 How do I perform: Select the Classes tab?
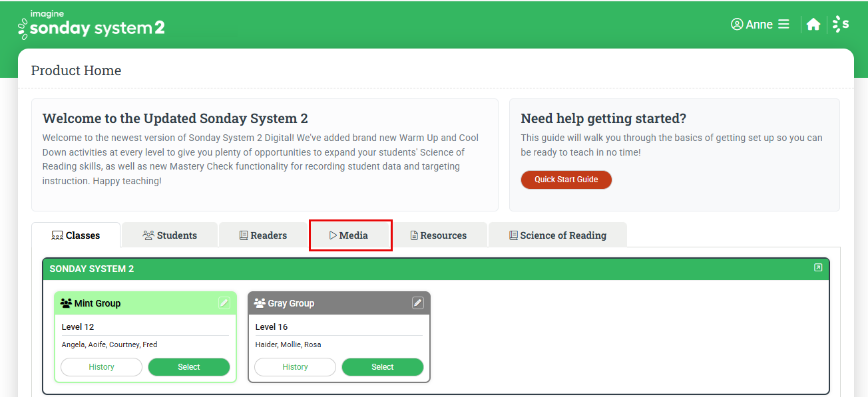[x=76, y=235]
